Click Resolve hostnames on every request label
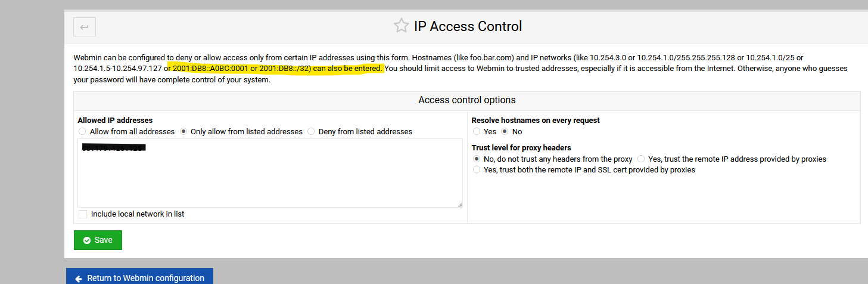 tap(536, 120)
